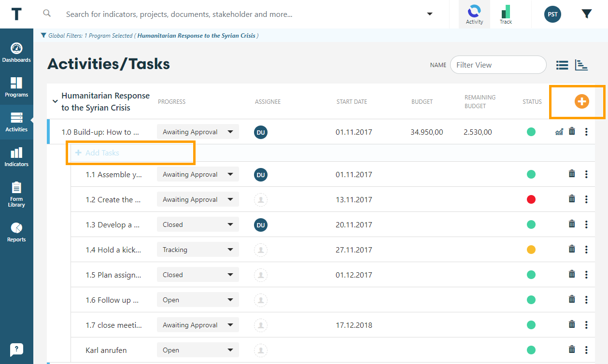Viewport: 608px width, 364px height.
Task: Open chart icon for 1.0 Build-up activity
Action: click(559, 132)
